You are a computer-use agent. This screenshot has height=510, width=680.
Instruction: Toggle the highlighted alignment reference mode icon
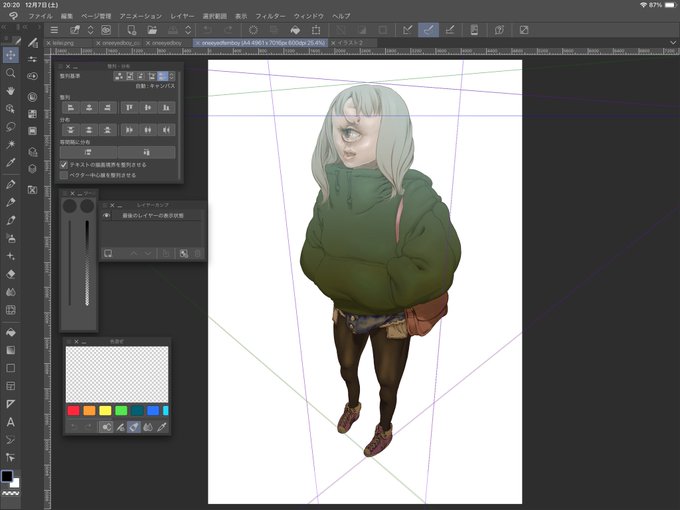(162, 76)
